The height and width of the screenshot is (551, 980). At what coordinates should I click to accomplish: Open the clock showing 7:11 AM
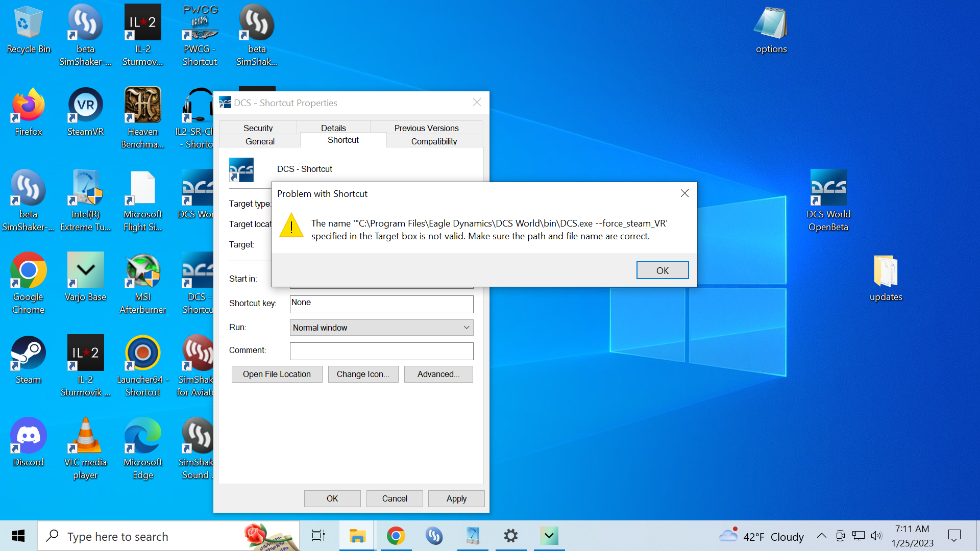913,536
